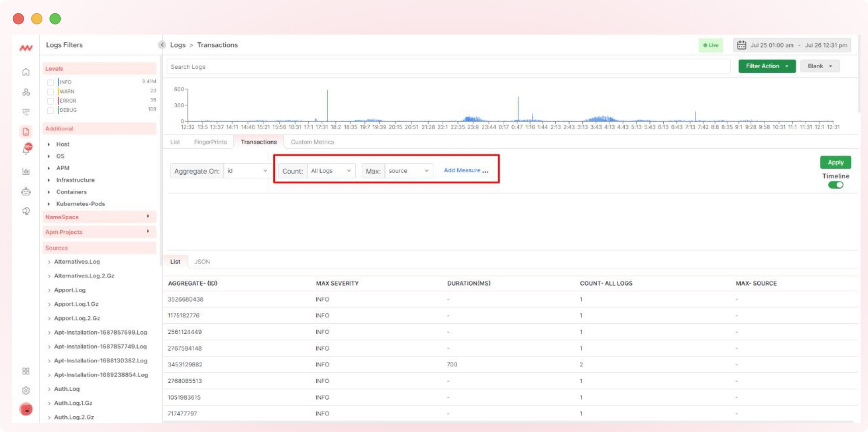
Task: Turn off the Timeline toggle
Action: (x=836, y=185)
